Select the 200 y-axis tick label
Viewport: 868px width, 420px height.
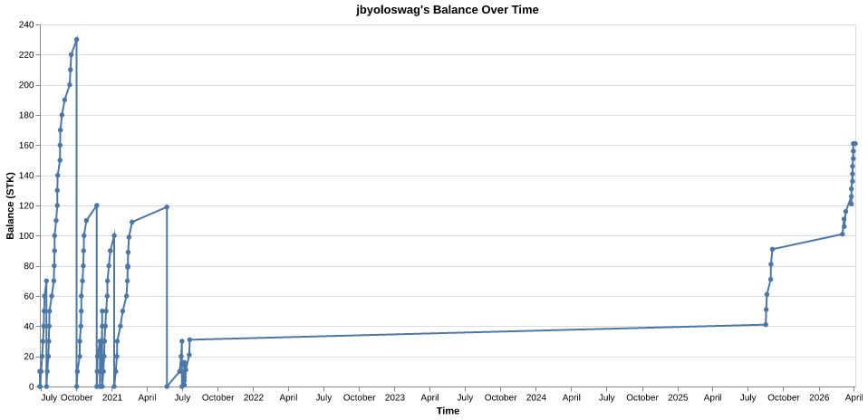(26, 85)
